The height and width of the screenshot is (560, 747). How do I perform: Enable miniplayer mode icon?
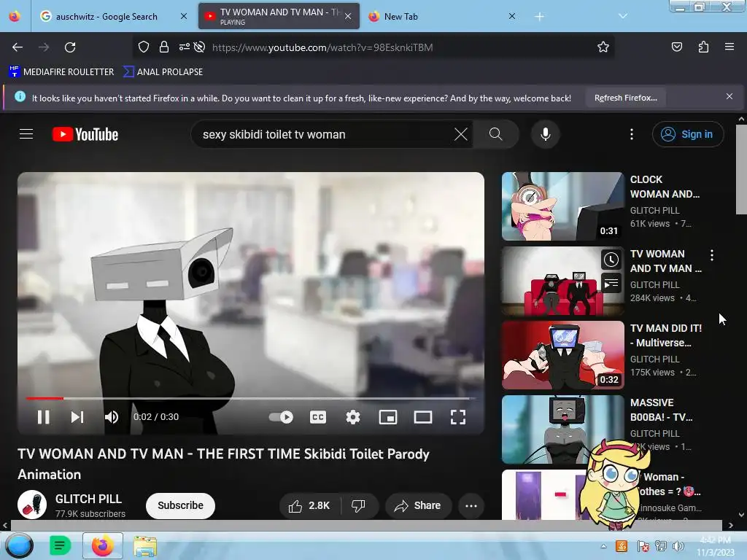(x=388, y=417)
